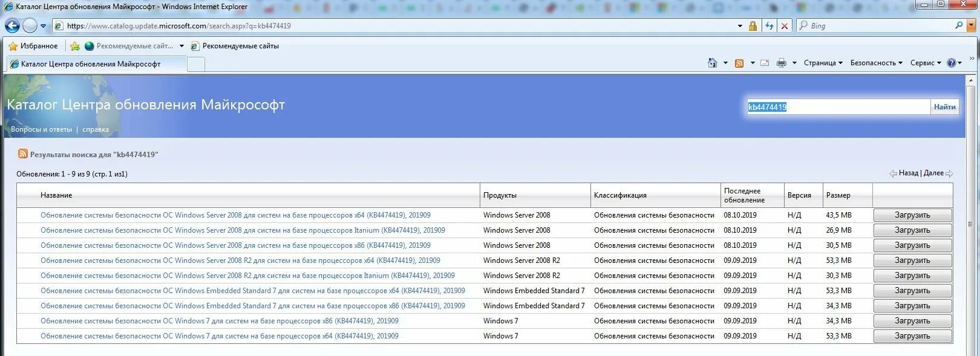980x356 pixels.
Task: Sort by the Продукты column header
Action: (500, 195)
